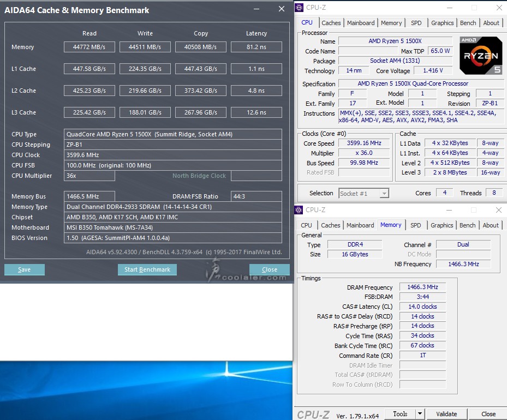Select Memory tab in upper CPU-Z window
This screenshot has height=420, width=507.
pos(391,23)
